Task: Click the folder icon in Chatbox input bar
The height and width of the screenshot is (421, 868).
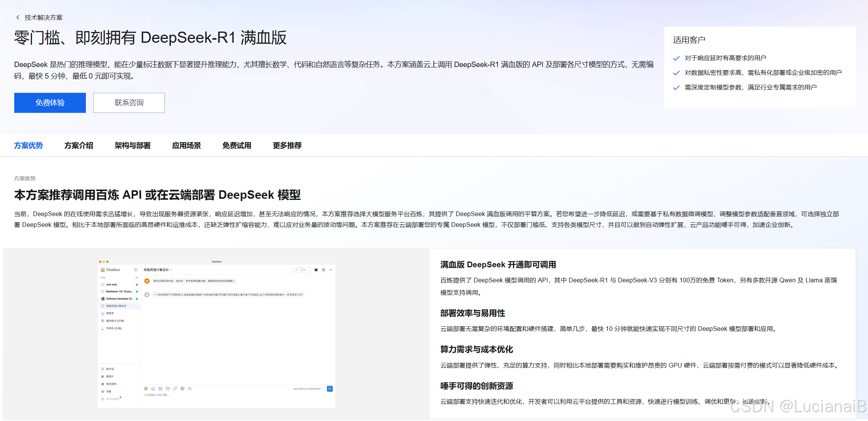Action: pyautogui.click(x=168, y=389)
